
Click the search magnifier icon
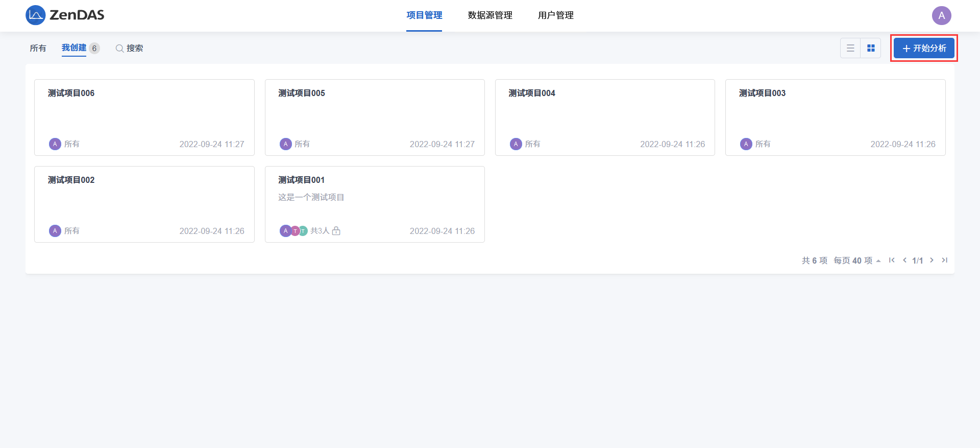[119, 49]
